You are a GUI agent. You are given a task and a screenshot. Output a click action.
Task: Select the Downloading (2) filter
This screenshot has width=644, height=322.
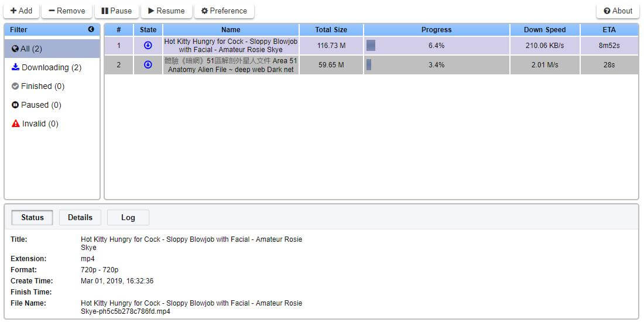click(52, 67)
